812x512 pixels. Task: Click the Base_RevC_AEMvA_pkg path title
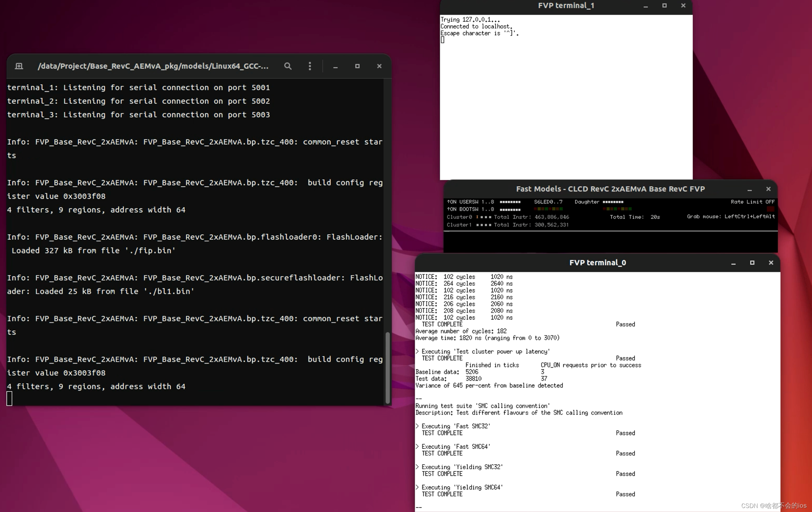(x=153, y=66)
